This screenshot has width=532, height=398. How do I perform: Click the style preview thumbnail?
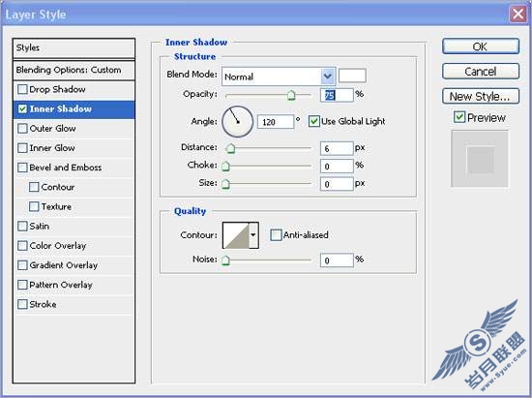(x=480, y=159)
